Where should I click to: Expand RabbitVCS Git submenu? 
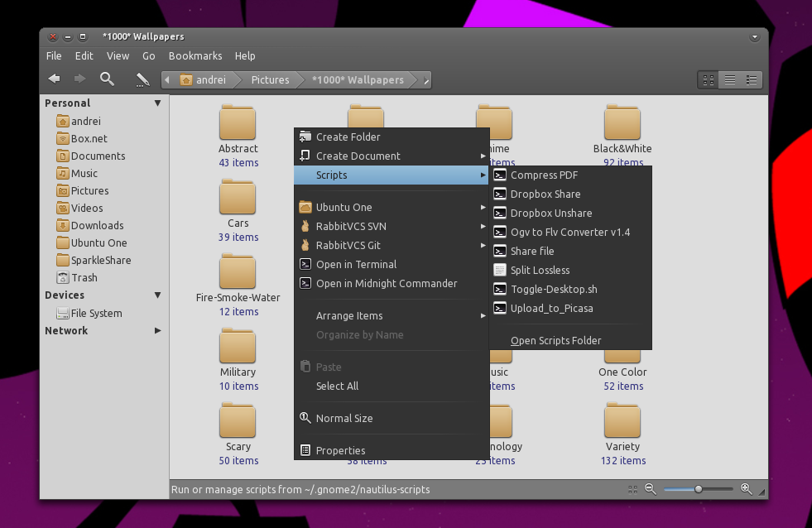pyautogui.click(x=392, y=245)
